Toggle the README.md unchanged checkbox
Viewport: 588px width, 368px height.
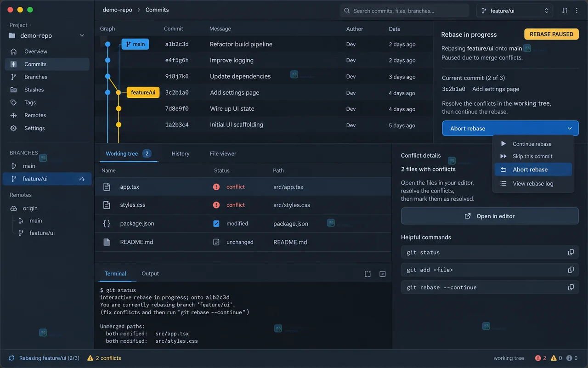pos(216,242)
